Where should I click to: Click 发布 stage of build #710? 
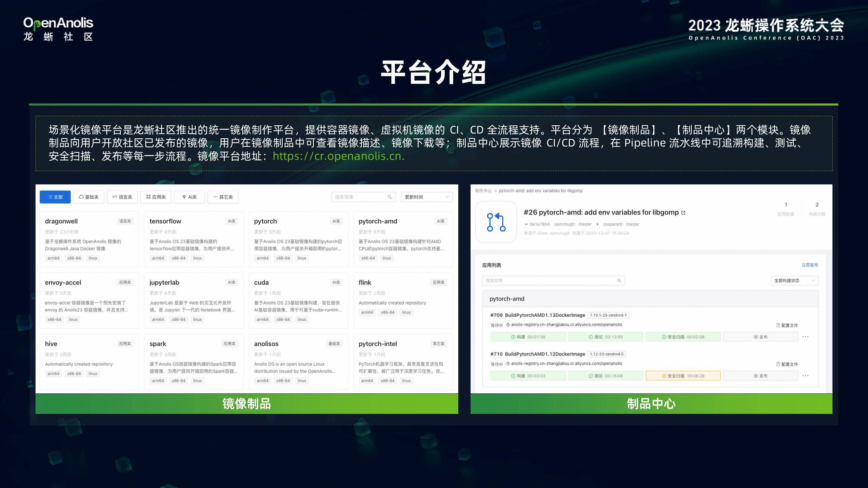(761, 376)
